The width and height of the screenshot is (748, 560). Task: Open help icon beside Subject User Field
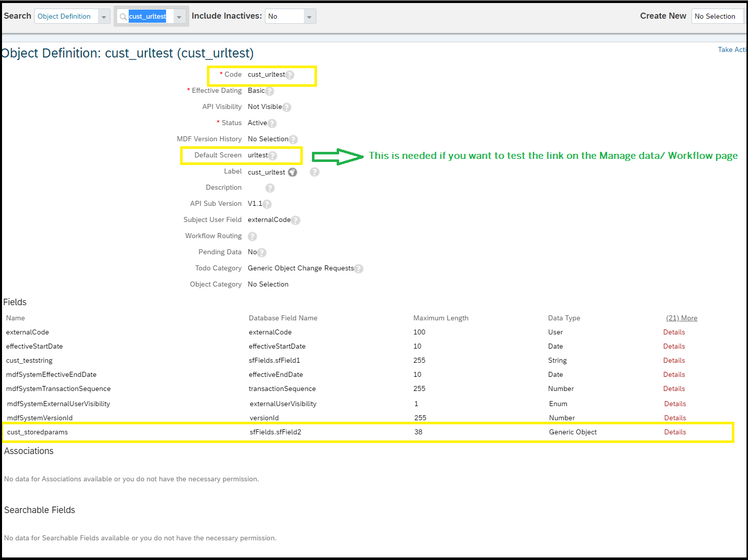(x=296, y=220)
